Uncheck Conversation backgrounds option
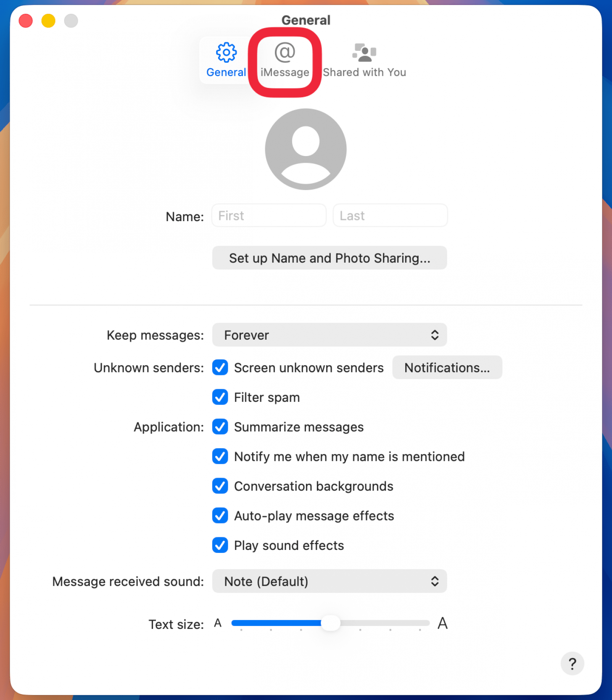612x700 pixels. click(x=220, y=486)
